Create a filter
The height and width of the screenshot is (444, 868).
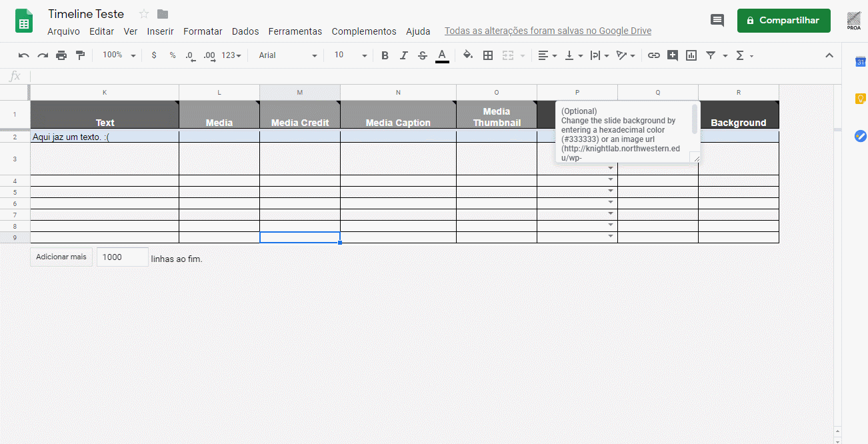click(x=711, y=55)
